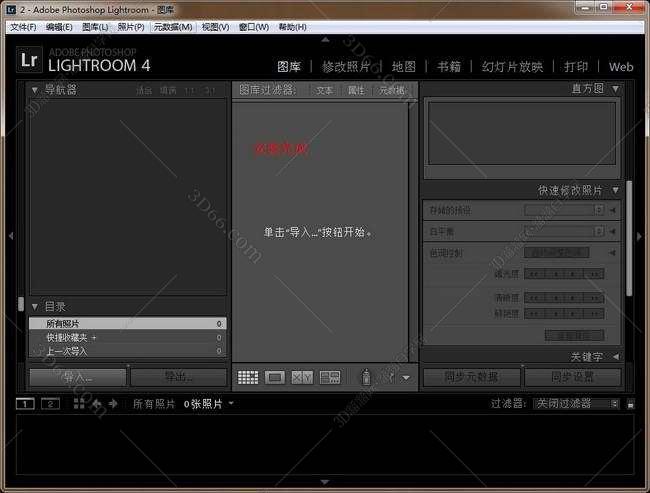Open the toolbar content dropdown arrow

point(406,378)
